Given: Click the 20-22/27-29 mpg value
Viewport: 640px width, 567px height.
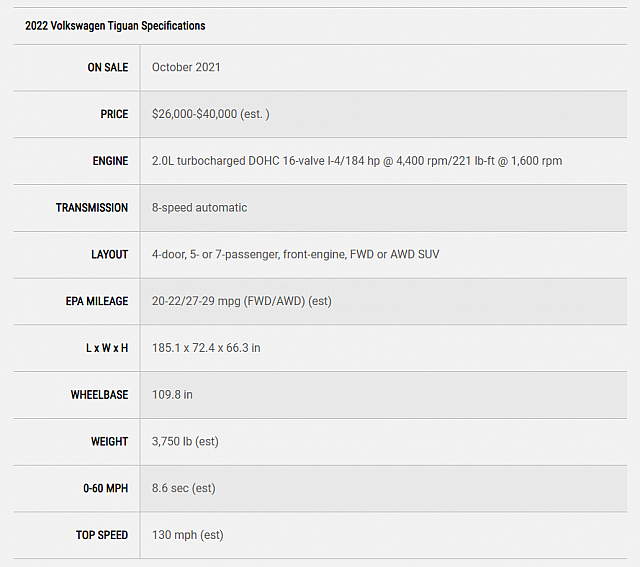Looking at the screenshot, I should (x=242, y=301).
